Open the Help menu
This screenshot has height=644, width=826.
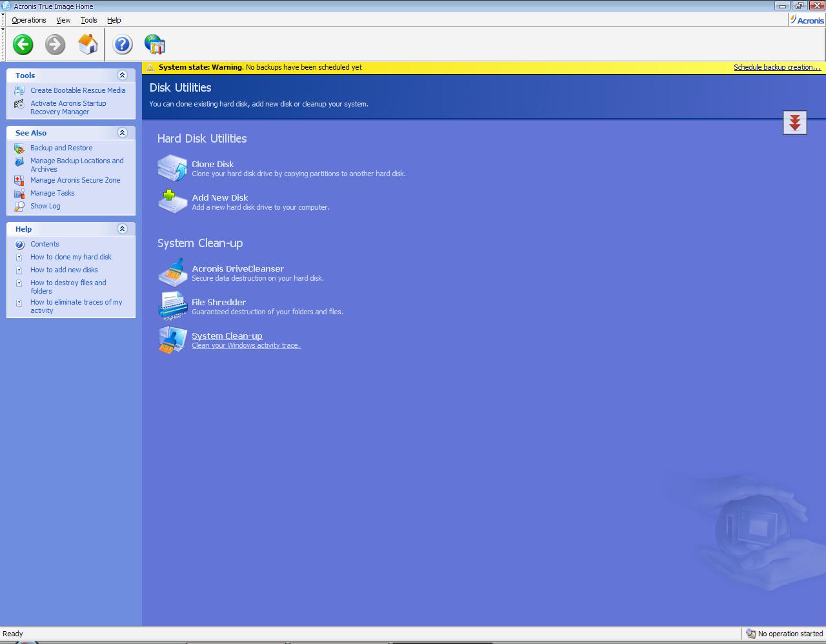[114, 20]
